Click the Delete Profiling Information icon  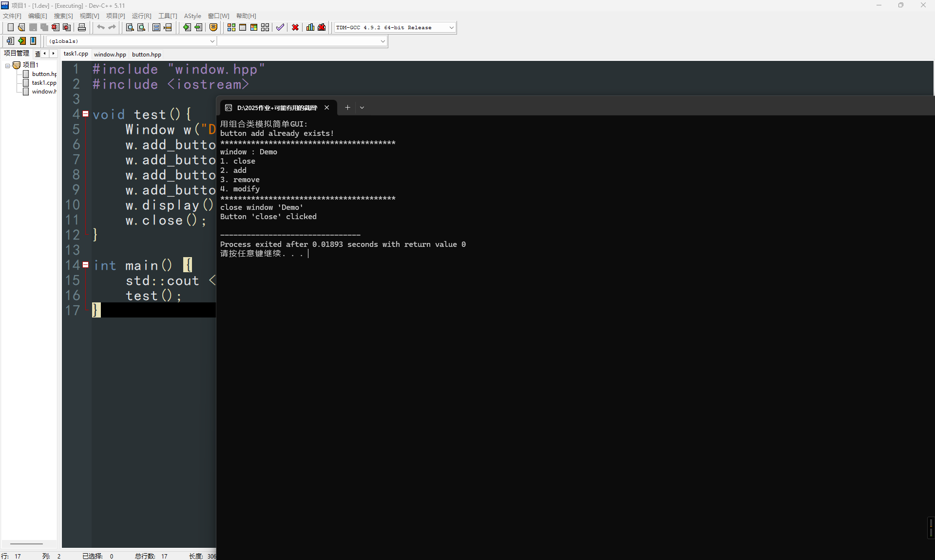point(322,27)
